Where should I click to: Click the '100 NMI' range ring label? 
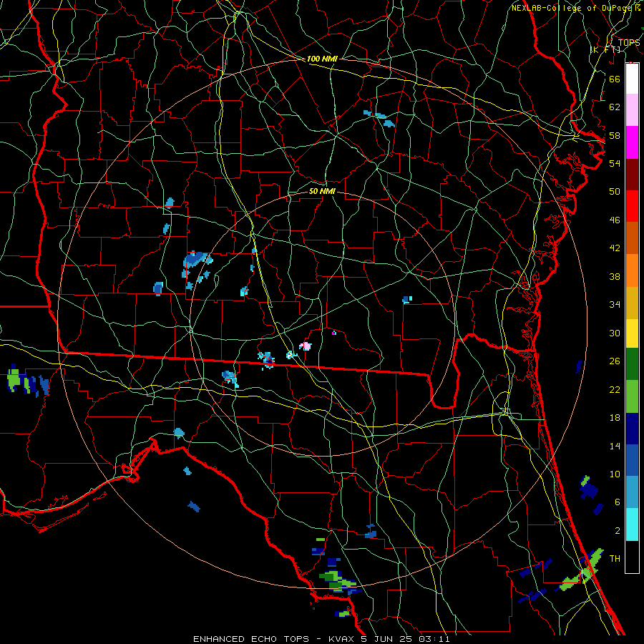(x=322, y=59)
